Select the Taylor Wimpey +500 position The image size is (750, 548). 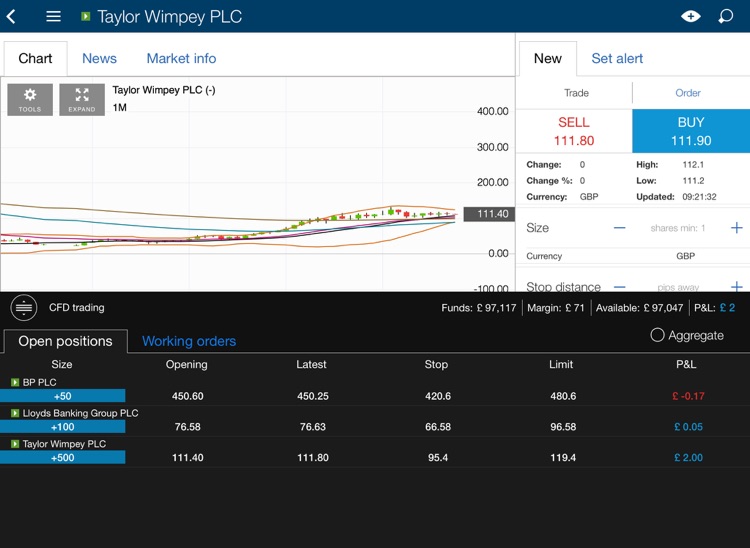tap(63, 457)
